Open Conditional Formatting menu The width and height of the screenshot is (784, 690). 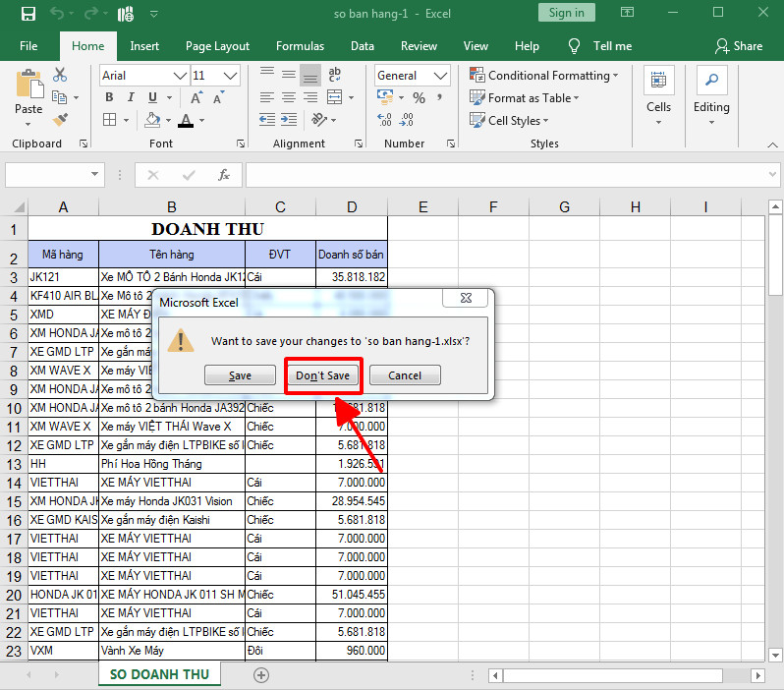[x=543, y=75]
